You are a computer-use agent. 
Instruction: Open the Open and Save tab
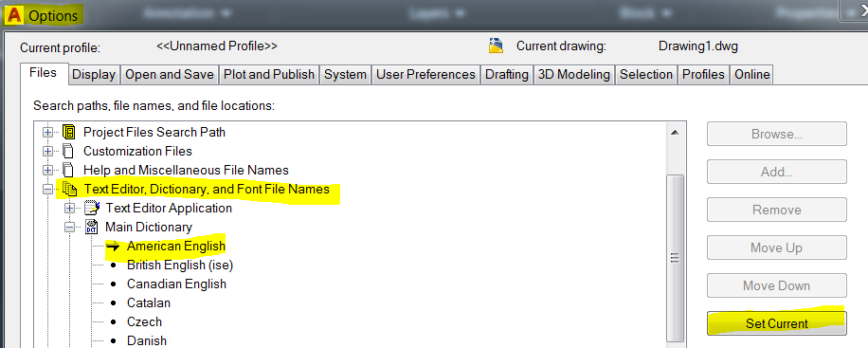pyautogui.click(x=170, y=75)
